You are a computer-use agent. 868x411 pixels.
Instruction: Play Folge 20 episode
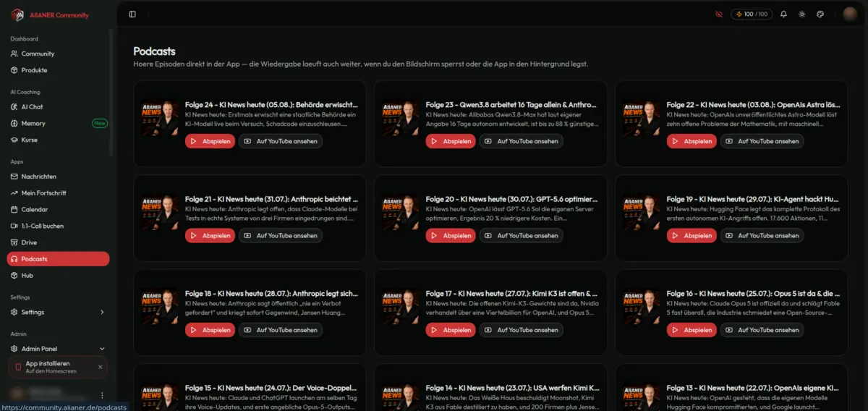pyautogui.click(x=451, y=235)
